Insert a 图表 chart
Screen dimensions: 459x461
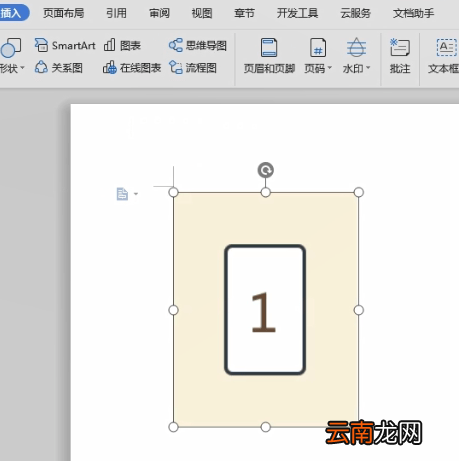pyautogui.click(x=122, y=45)
